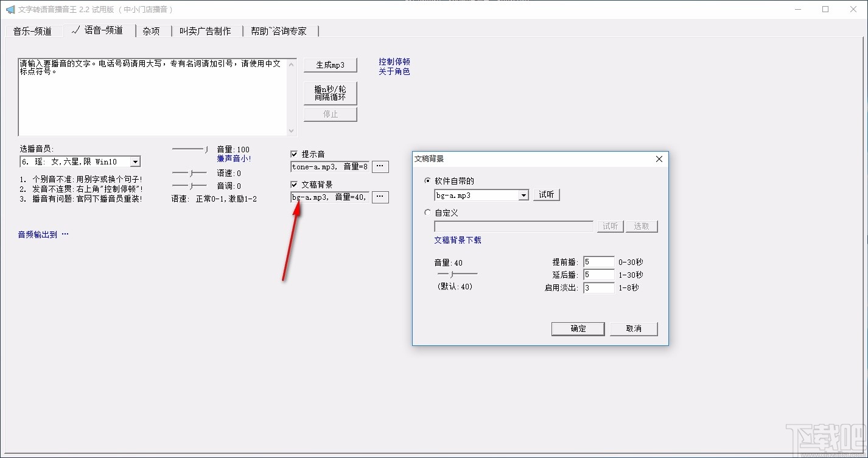Click the 提前播 input field showing 5

coord(598,261)
